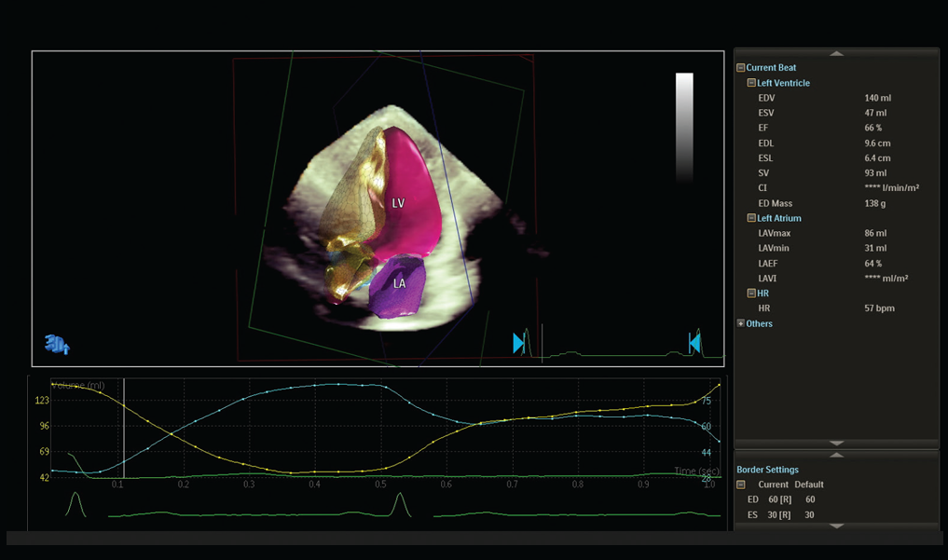Click the right ECG cycle end marker
This screenshot has width=948, height=560.
(x=694, y=344)
